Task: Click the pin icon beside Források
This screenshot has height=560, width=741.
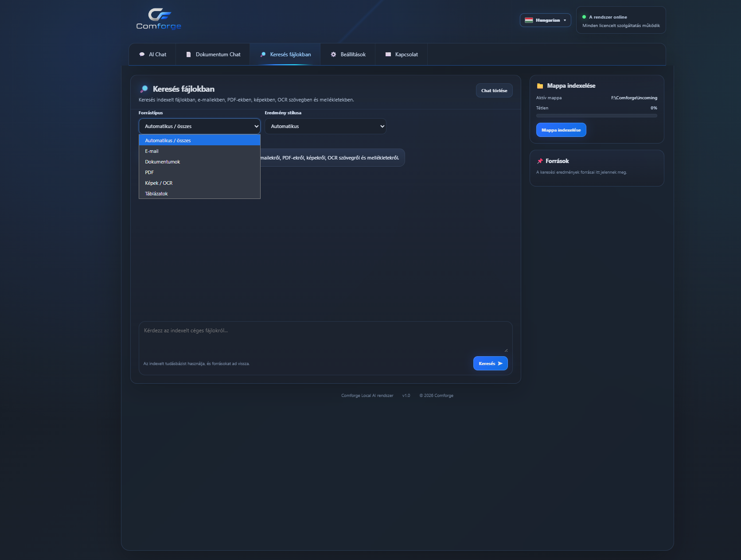Action: pos(540,161)
